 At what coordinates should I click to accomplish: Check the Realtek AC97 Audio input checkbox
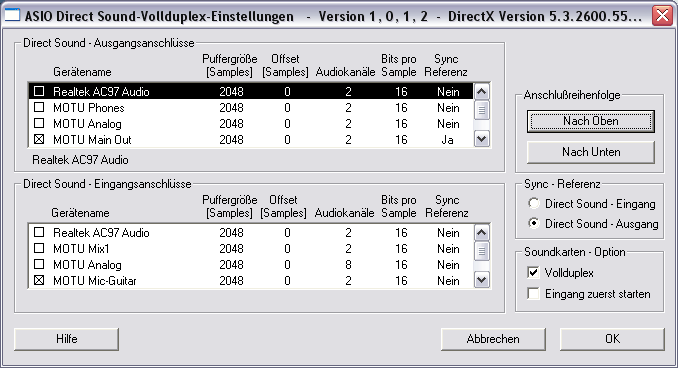pos(39,232)
